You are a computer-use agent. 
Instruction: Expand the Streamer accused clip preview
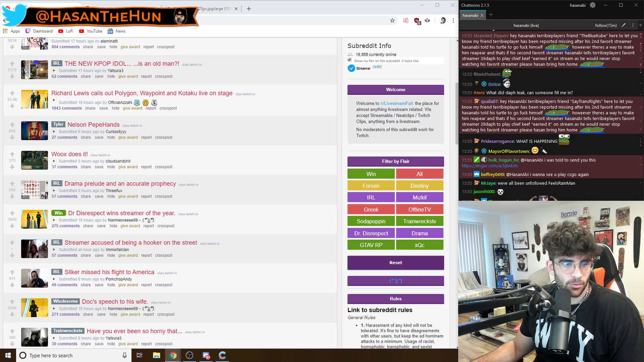54,250
